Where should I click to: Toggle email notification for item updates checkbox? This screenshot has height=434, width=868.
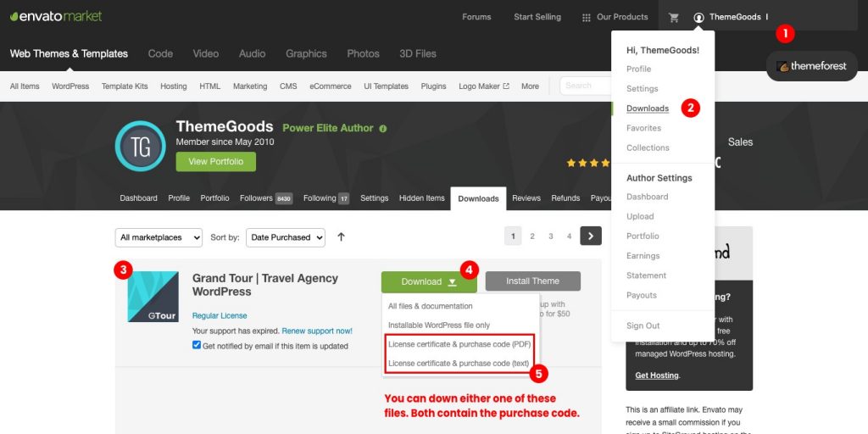(x=197, y=345)
